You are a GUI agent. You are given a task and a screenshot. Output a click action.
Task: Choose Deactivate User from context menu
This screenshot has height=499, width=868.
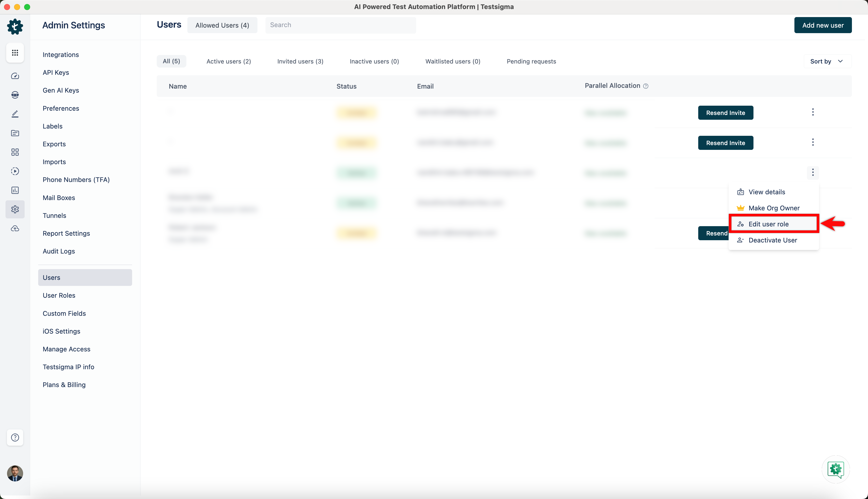click(772, 240)
